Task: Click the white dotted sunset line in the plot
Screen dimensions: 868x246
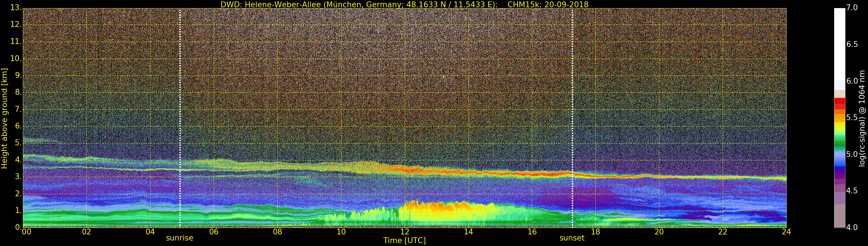Action: pos(573,118)
